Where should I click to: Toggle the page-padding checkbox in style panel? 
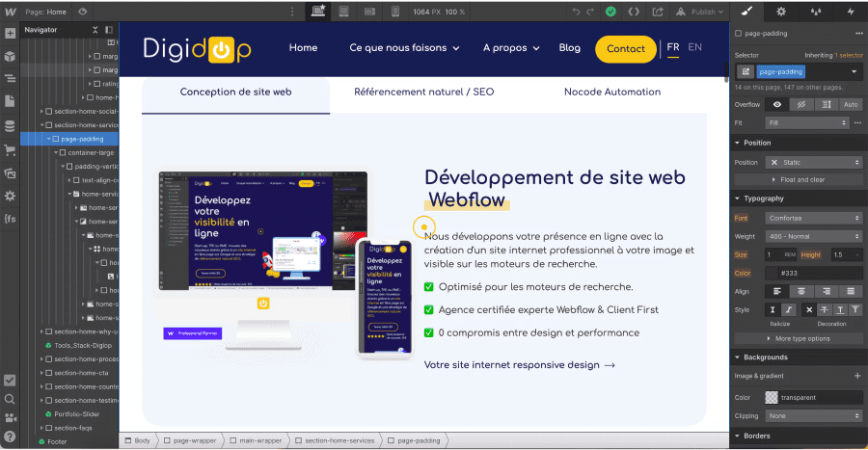pyautogui.click(x=738, y=34)
